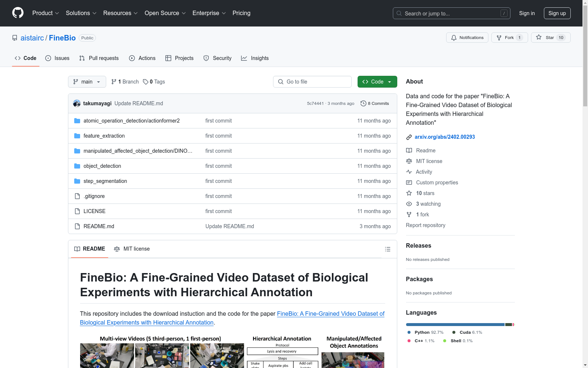The width and height of the screenshot is (588, 368).
Task: Click the 8 Commits link
Action: 375,103
